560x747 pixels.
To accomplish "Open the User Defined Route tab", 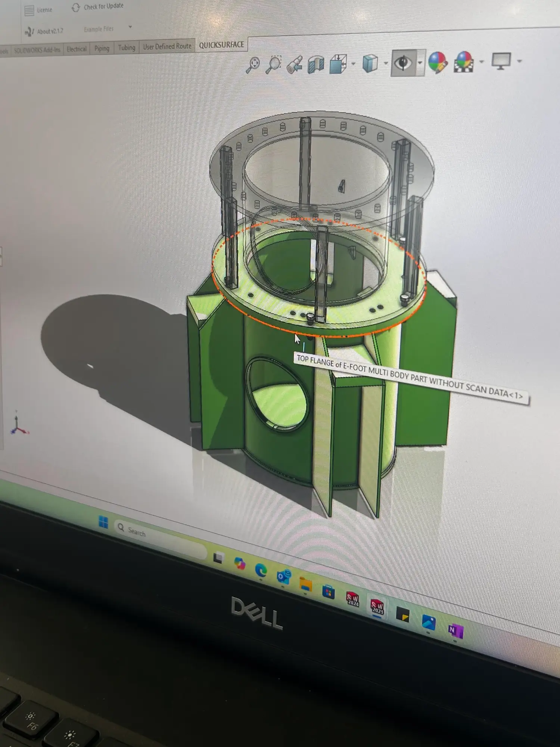I will click(167, 46).
